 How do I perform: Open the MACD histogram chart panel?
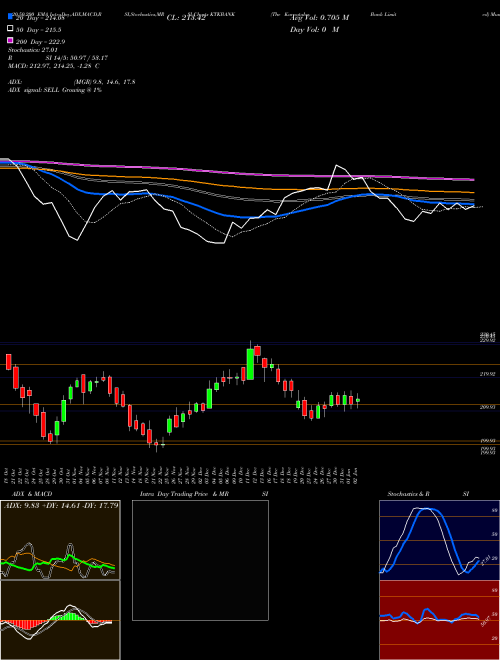(x=60, y=620)
